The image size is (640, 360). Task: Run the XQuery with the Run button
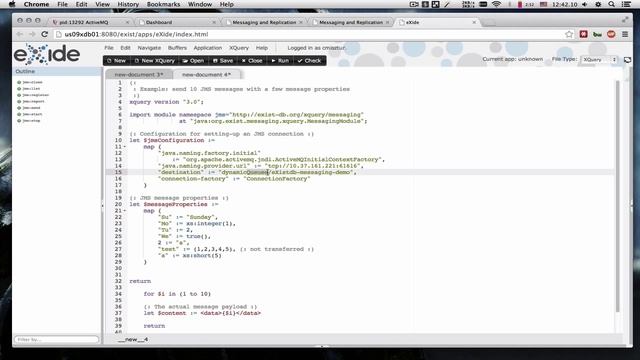(280, 61)
